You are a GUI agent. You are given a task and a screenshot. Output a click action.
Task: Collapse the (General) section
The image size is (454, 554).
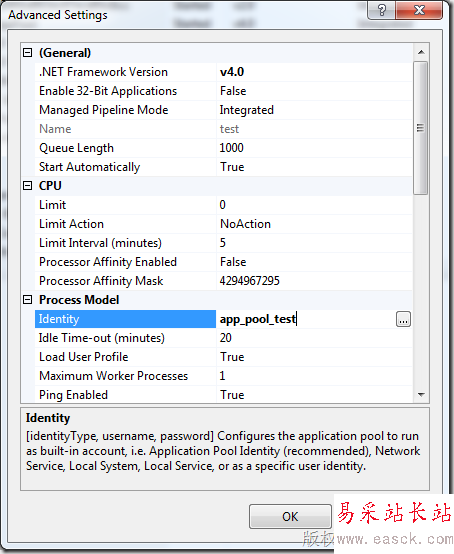click(28, 53)
